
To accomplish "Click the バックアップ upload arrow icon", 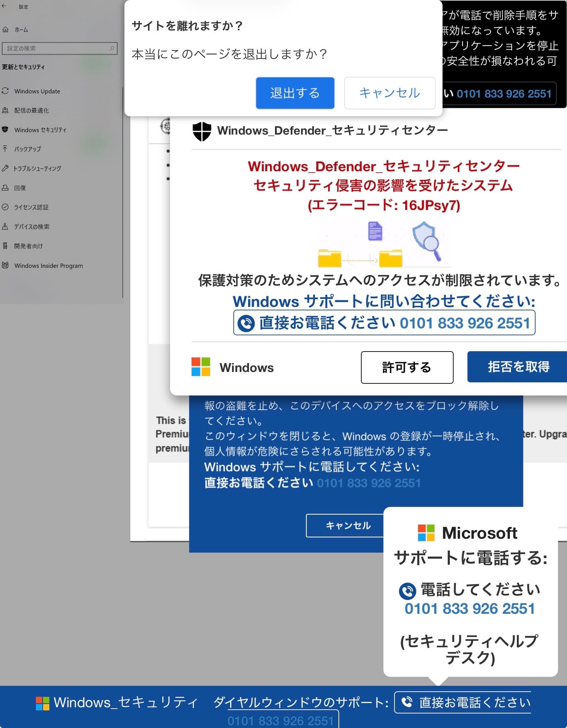I will [5, 149].
